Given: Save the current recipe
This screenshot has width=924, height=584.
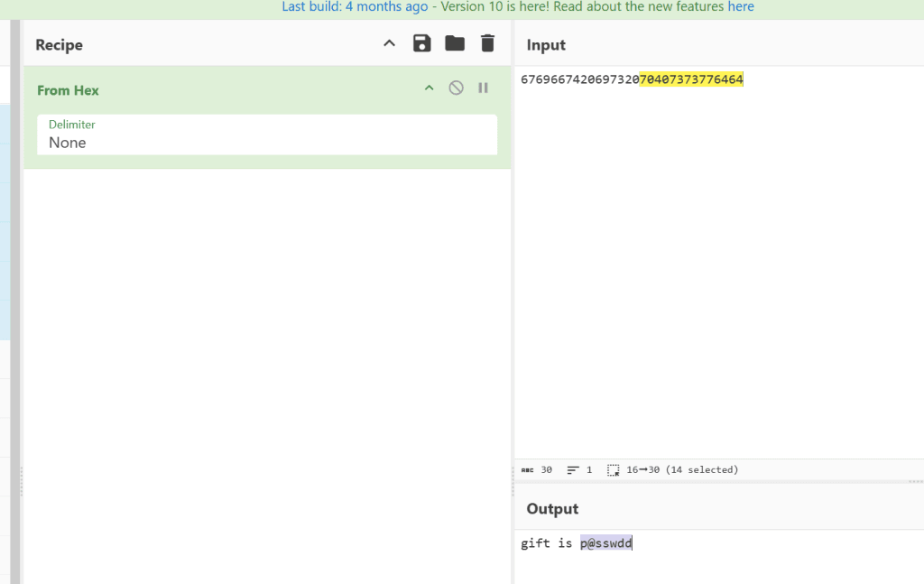Looking at the screenshot, I should [x=421, y=43].
